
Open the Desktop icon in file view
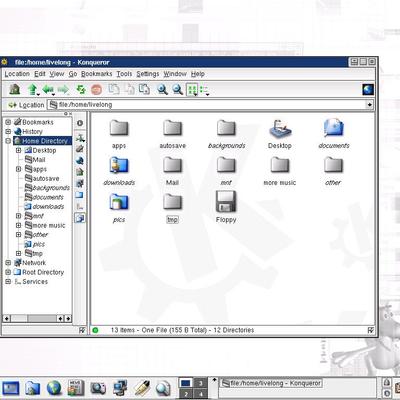click(x=280, y=128)
